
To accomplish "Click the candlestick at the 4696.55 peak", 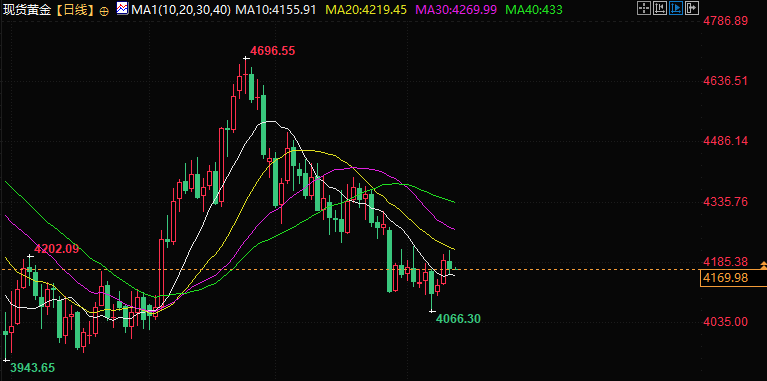I will tap(246, 78).
